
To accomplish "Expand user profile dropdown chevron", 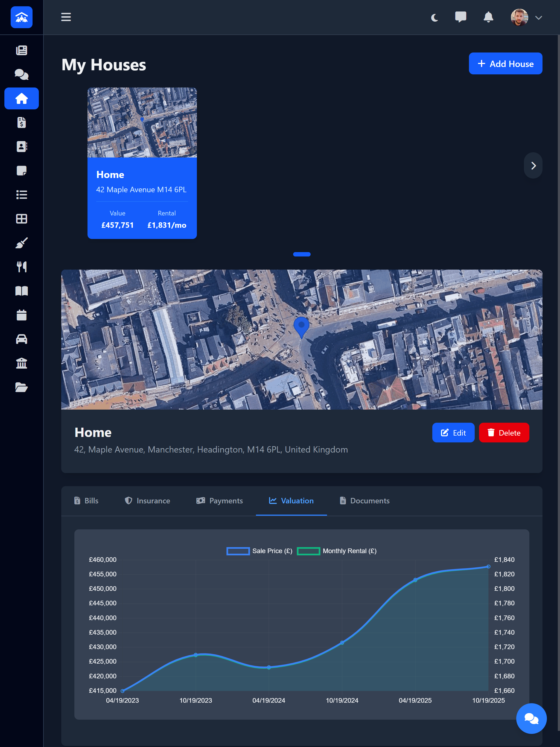I will coord(538,17).
